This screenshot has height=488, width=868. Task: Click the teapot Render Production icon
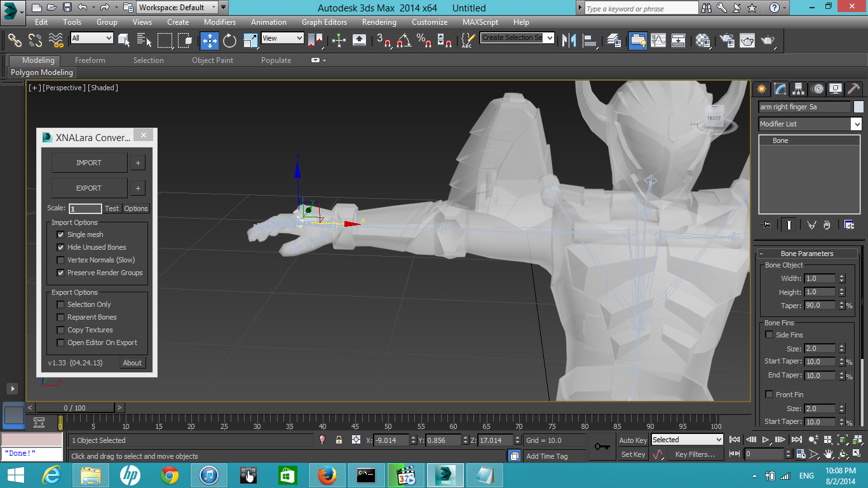coord(768,40)
